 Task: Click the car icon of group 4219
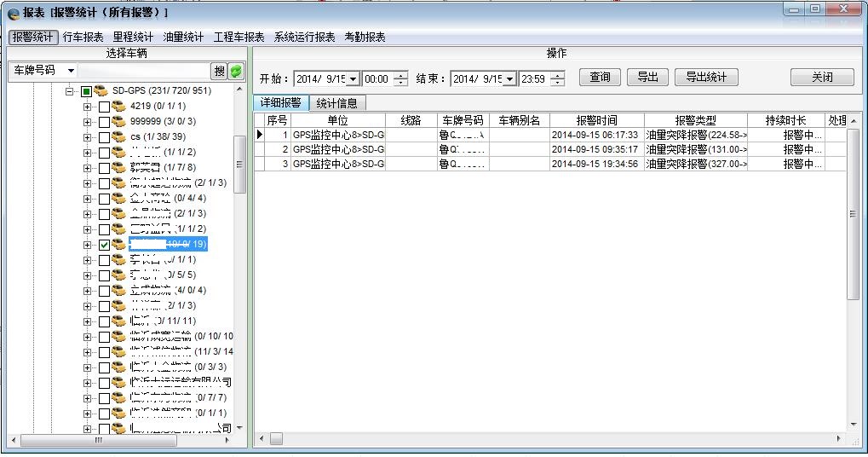click(x=118, y=107)
